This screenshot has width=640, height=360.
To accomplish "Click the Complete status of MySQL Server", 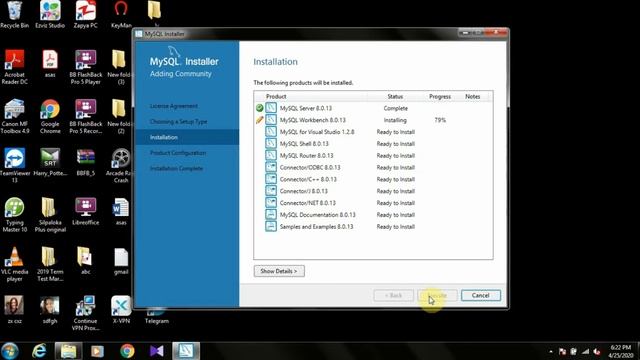I will [396, 108].
